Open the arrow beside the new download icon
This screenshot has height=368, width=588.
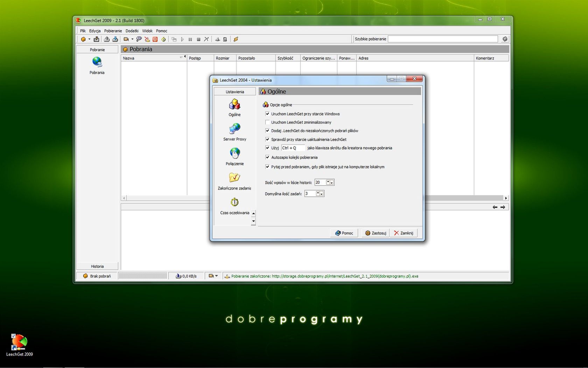[89, 39]
